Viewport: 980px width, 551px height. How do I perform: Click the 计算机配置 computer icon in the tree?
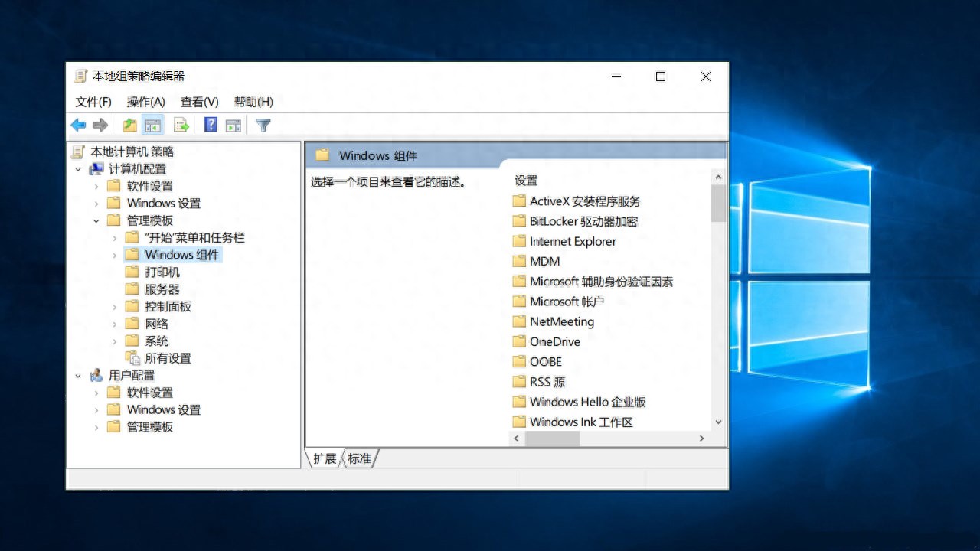tap(96, 169)
